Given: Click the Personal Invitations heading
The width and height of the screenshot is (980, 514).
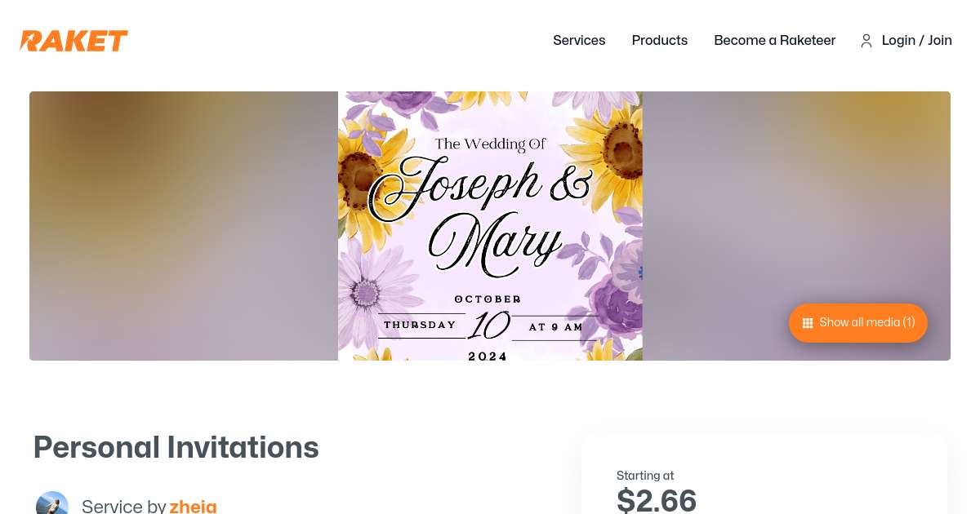Looking at the screenshot, I should pos(176,447).
